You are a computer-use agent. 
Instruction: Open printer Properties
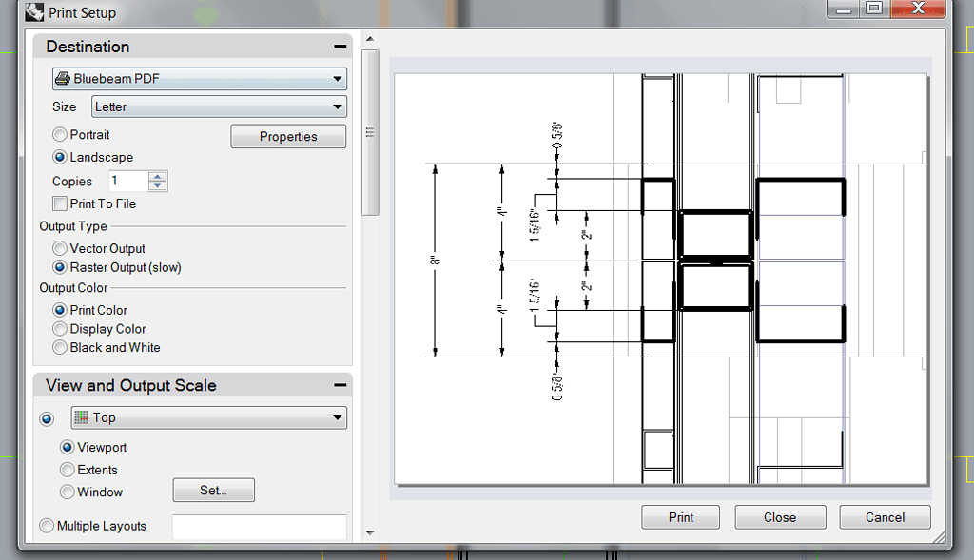point(287,136)
